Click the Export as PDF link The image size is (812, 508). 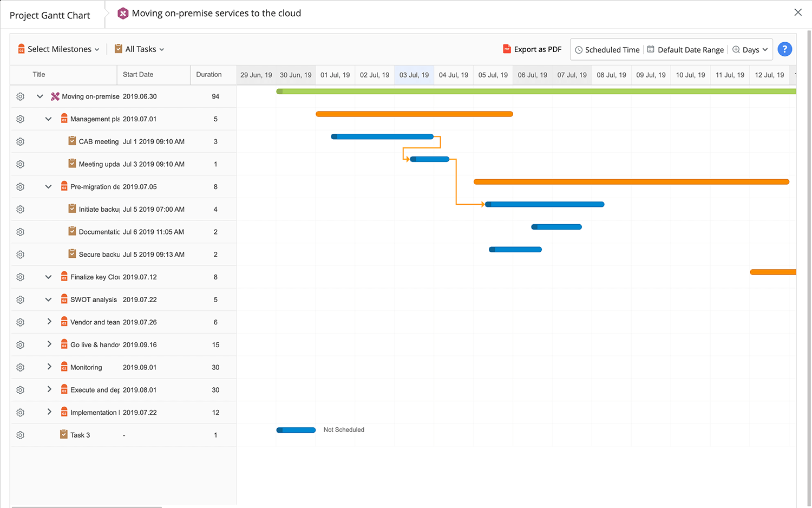538,49
